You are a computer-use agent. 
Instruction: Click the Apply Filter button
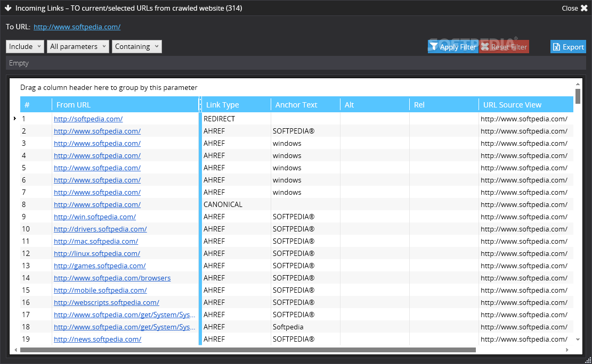click(453, 47)
